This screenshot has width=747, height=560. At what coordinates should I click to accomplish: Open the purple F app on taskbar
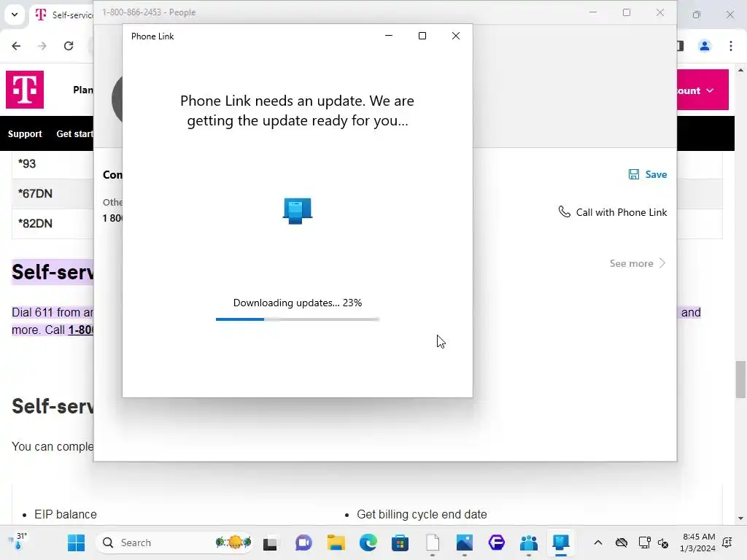tap(496, 542)
